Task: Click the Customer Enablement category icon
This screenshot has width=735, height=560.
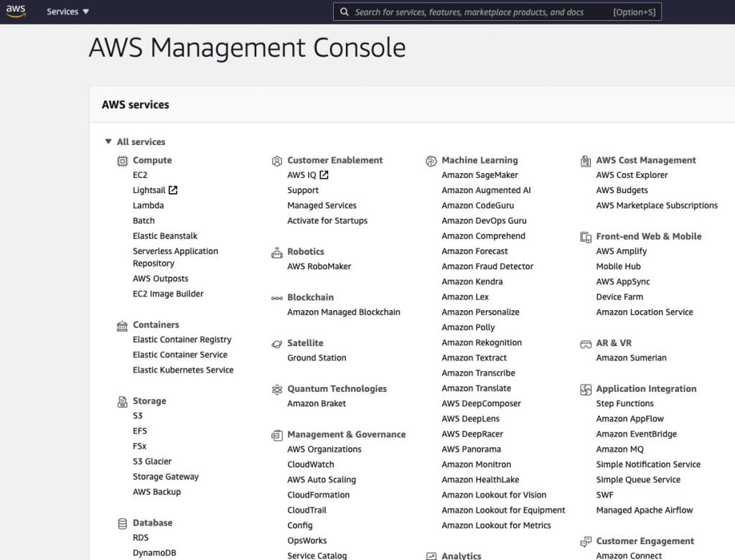Action: [276, 161]
